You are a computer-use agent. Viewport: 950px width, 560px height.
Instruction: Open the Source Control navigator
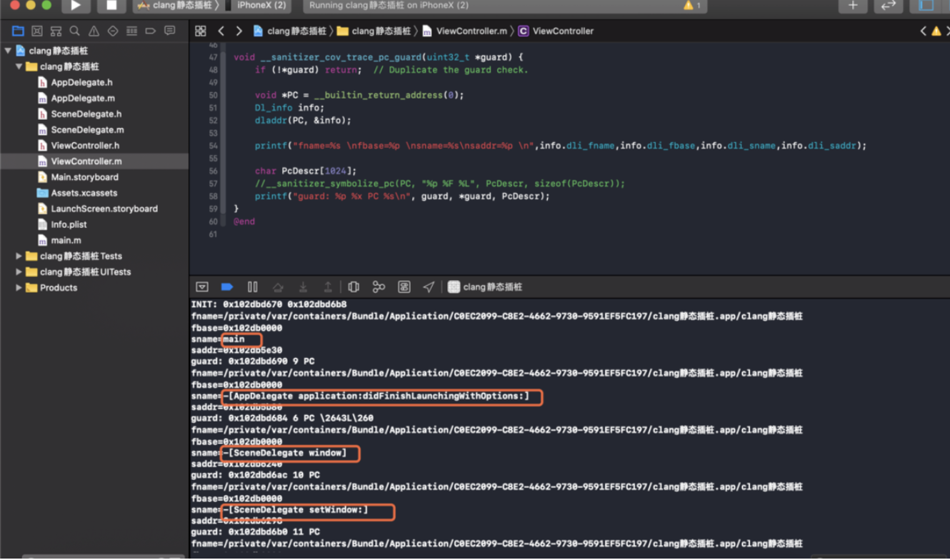click(x=37, y=31)
